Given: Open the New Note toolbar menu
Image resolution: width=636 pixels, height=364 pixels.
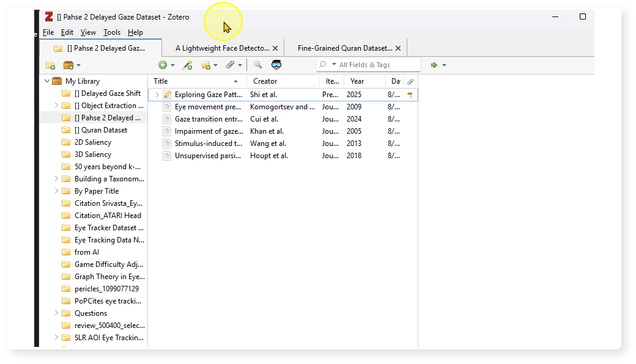Looking at the screenshot, I should click(209, 65).
